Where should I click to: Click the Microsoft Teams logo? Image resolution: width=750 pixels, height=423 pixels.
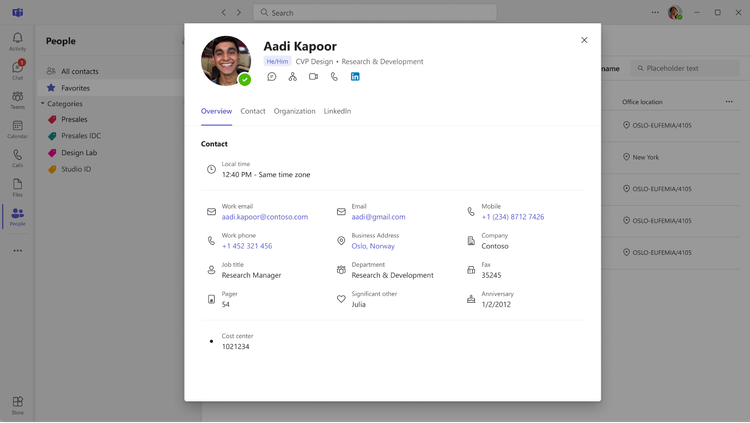18,12
